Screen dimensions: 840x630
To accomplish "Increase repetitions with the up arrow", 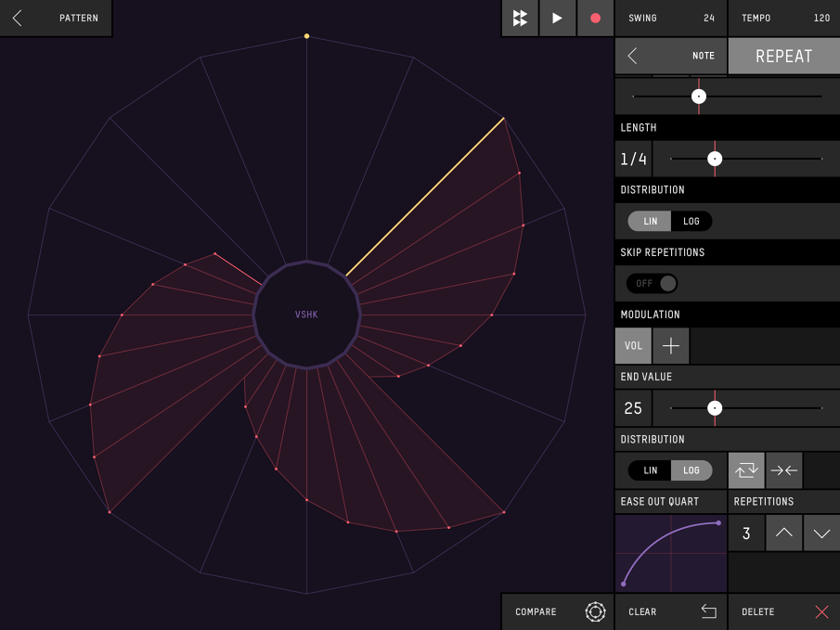I will click(784, 533).
